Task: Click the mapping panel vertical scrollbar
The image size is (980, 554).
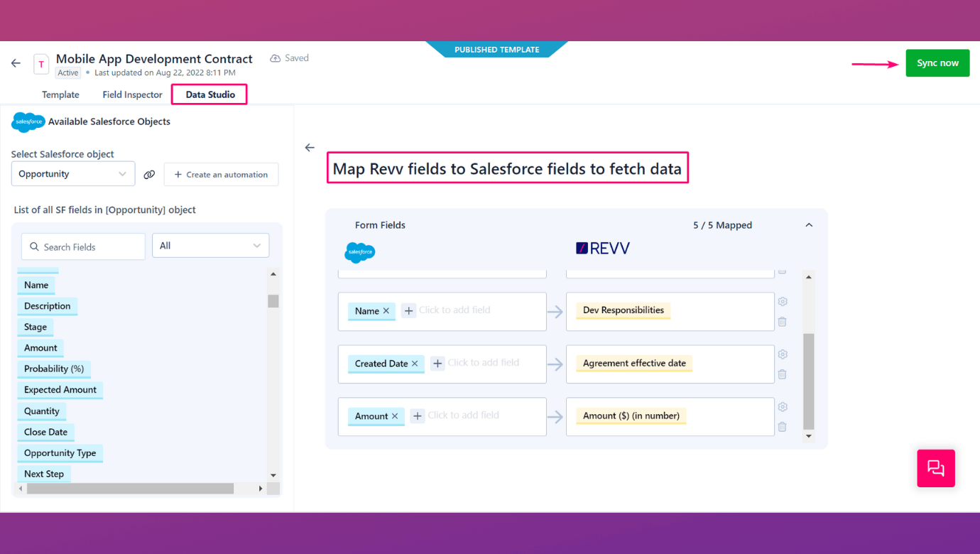Action: (x=809, y=381)
